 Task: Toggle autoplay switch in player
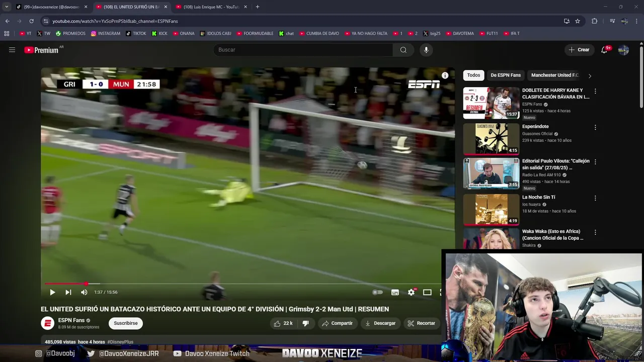point(377,292)
